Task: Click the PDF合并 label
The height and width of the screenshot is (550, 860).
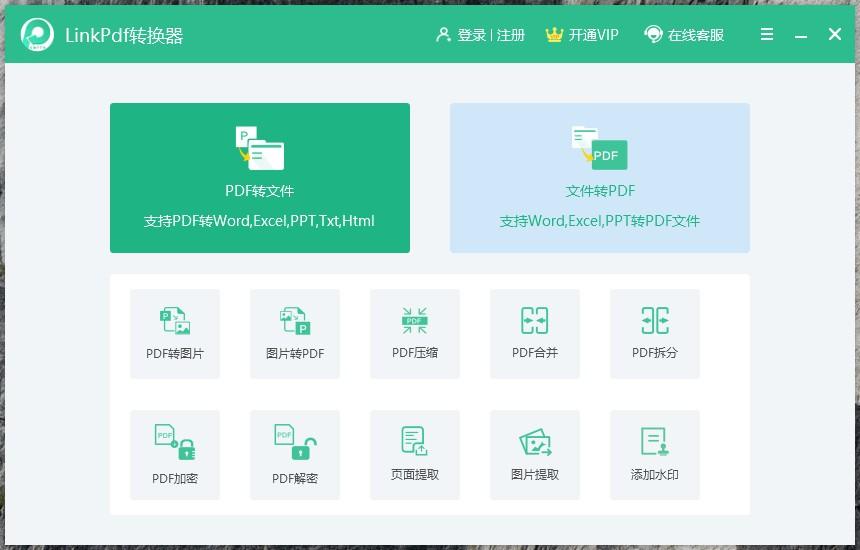Action: (x=535, y=353)
